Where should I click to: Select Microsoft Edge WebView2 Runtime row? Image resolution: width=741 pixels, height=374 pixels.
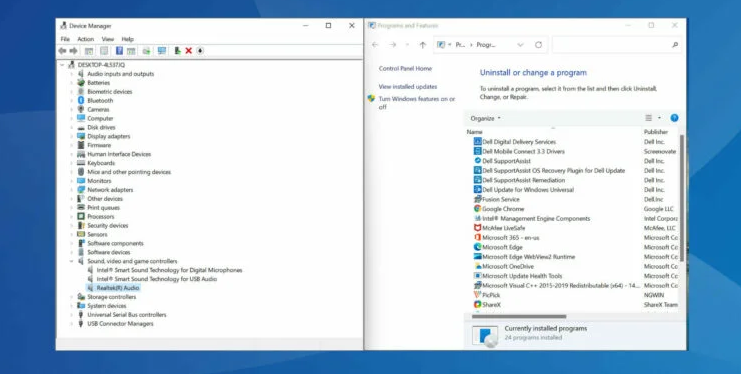point(528,257)
